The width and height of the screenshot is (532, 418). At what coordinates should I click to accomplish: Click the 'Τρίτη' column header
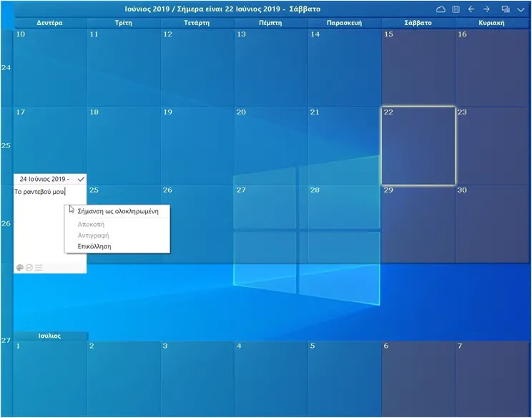tap(123, 23)
